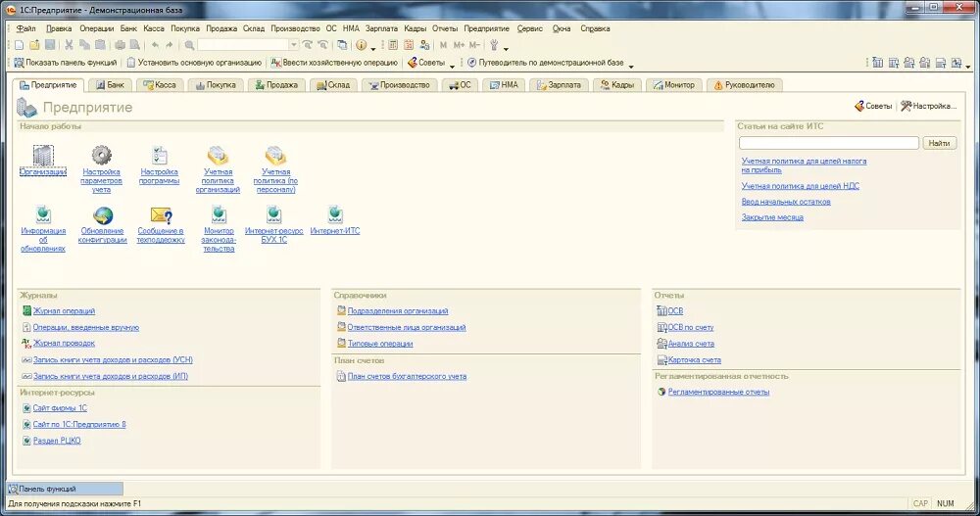Open Ввод начальных остатков article link
This screenshot has height=516, width=980.
(x=786, y=202)
